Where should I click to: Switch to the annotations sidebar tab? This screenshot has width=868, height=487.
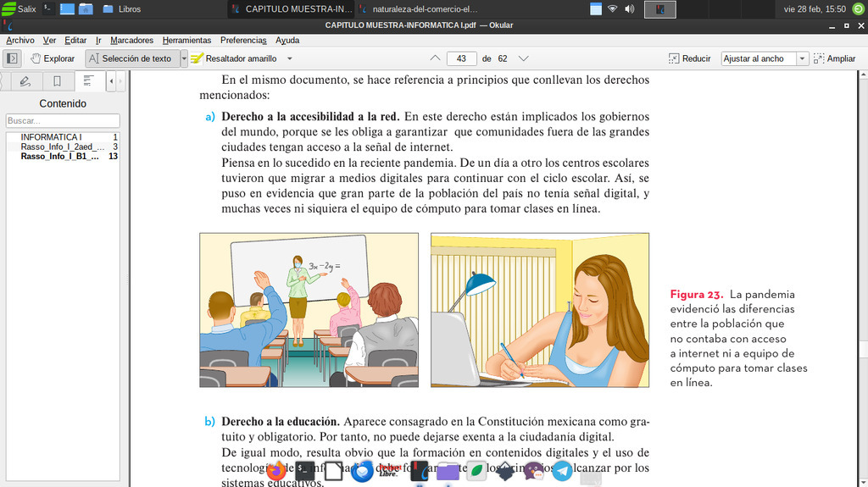pos(25,81)
